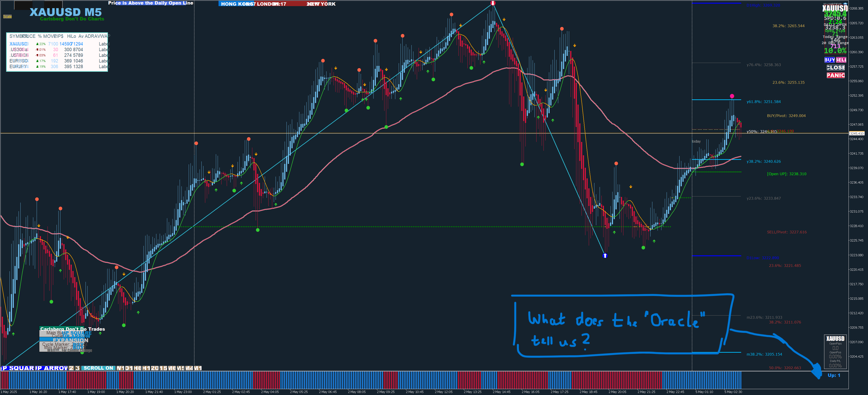Toggle the SCROLL ON button
Screen dimensions: 868x395
(x=98, y=368)
